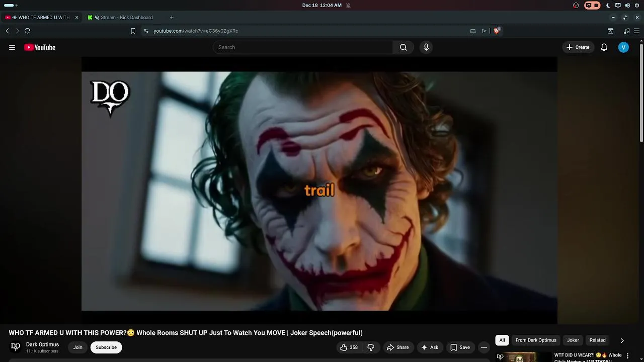Subscribe to Dark Optimus
Viewport: 644px width, 362px height.
106,347
